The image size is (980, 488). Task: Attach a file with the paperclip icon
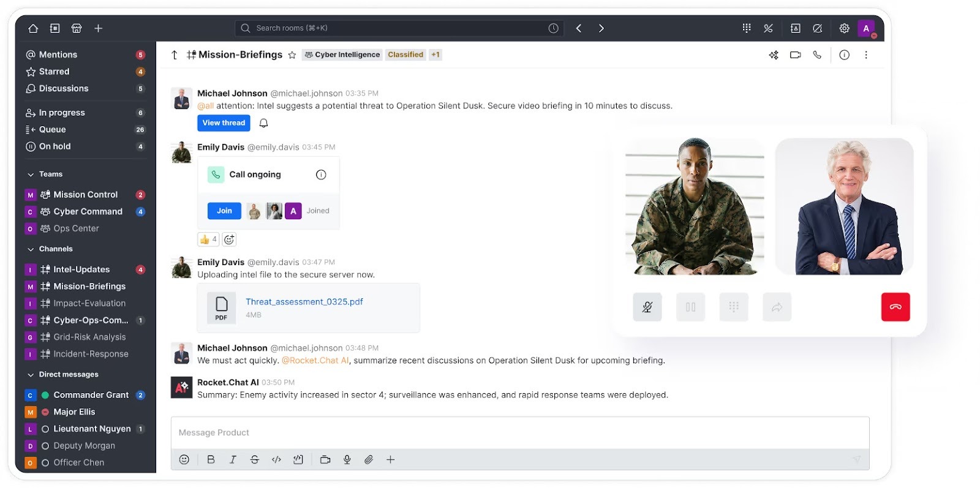[x=369, y=460]
